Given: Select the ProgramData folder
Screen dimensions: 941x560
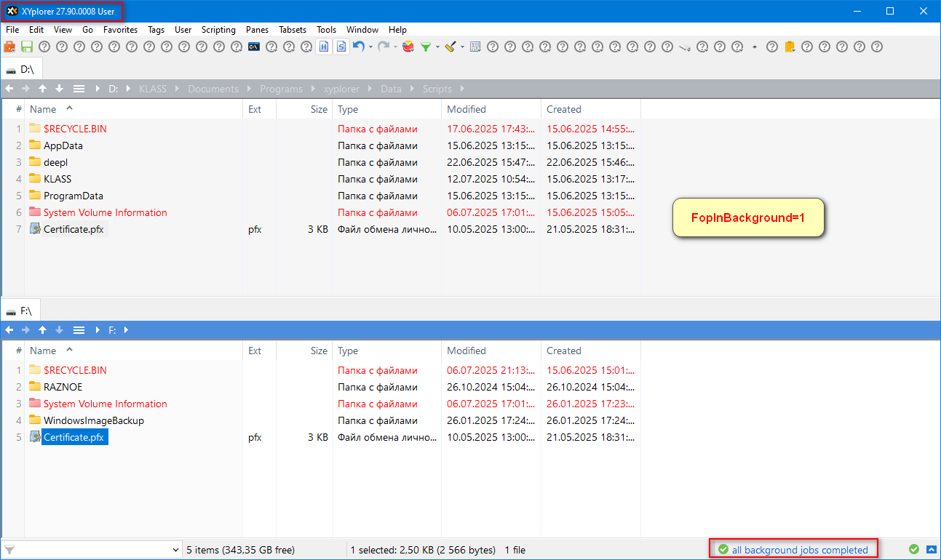Looking at the screenshot, I should click(74, 196).
